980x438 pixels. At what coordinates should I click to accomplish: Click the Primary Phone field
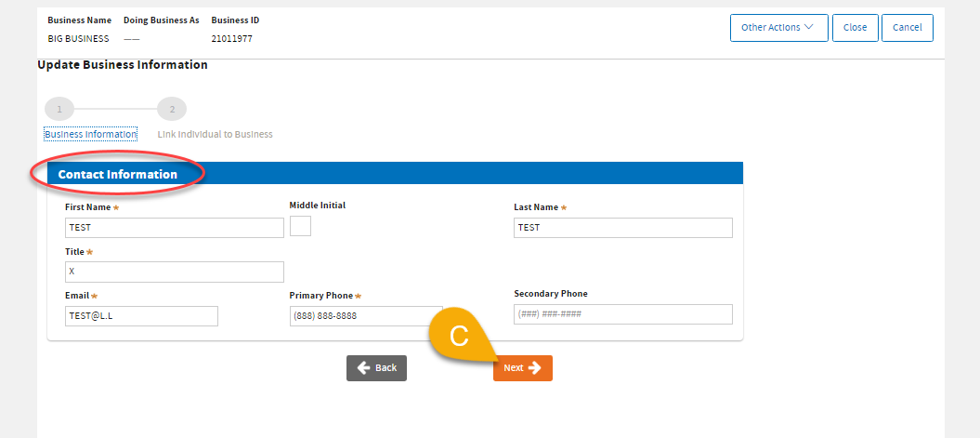(365, 316)
